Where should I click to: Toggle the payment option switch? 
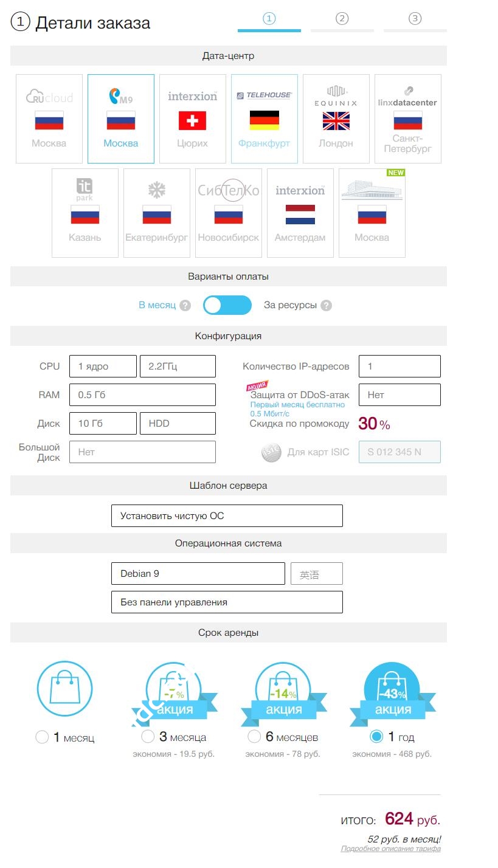[x=227, y=305]
